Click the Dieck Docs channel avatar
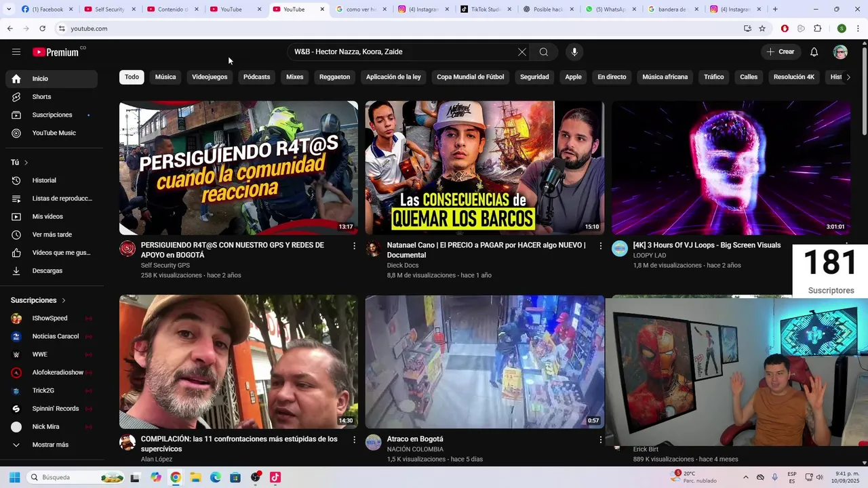The width and height of the screenshot is (868, 488). click(x=374, y=249)
